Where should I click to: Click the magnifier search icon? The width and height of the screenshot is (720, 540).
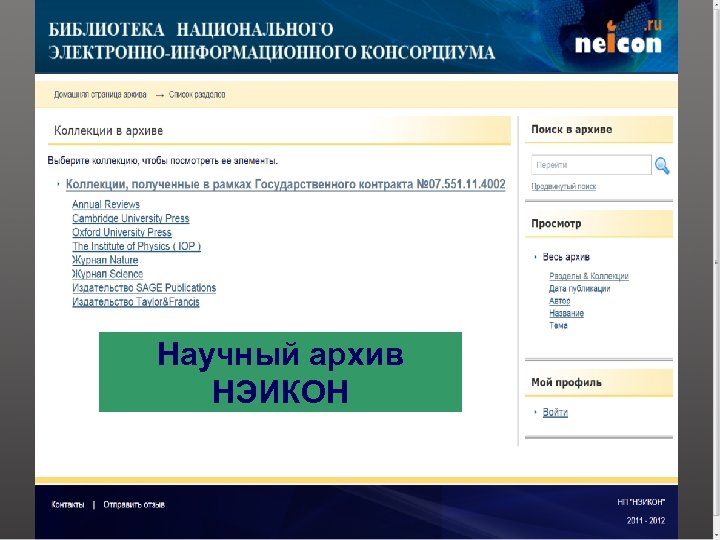[662, 166]
